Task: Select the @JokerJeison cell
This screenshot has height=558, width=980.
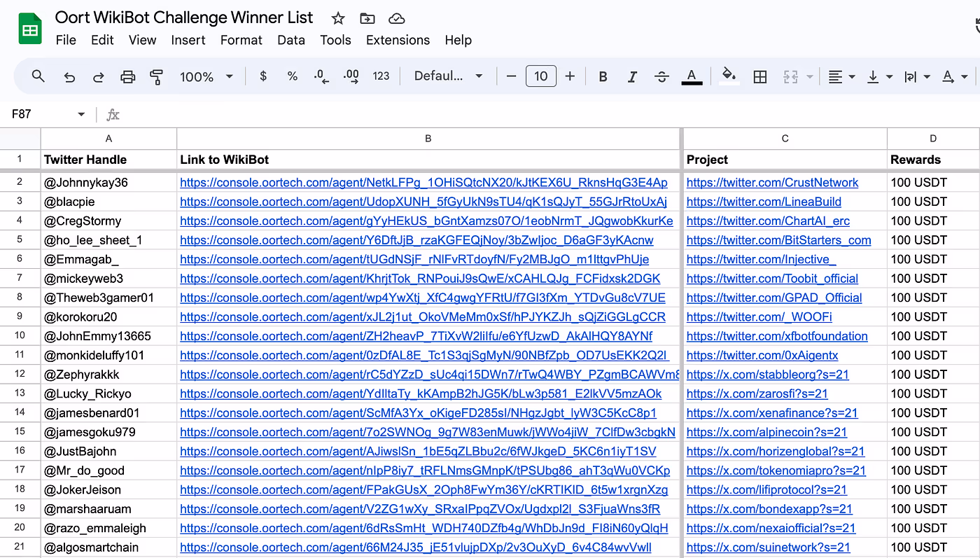Action: (108, 490)
